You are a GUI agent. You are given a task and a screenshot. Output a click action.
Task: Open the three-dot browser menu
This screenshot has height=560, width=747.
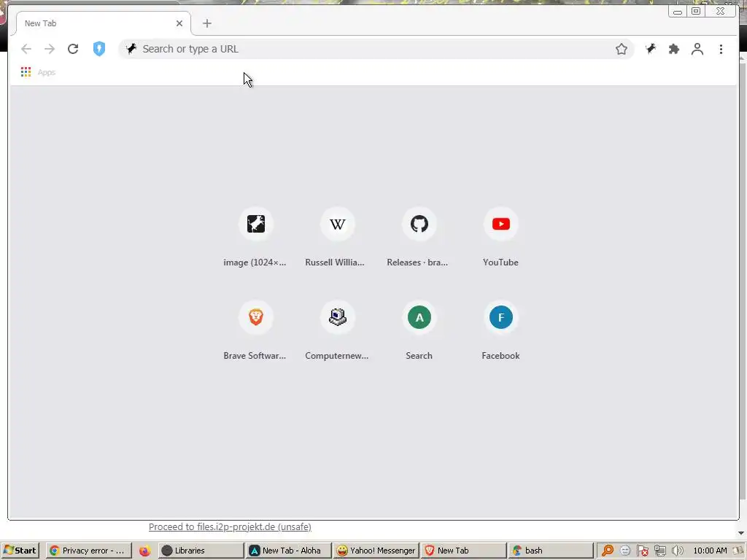coord(721,49)
